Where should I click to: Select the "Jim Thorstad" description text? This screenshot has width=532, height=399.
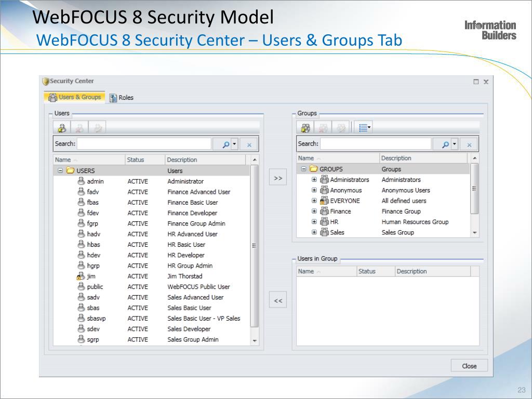(184, 276)
